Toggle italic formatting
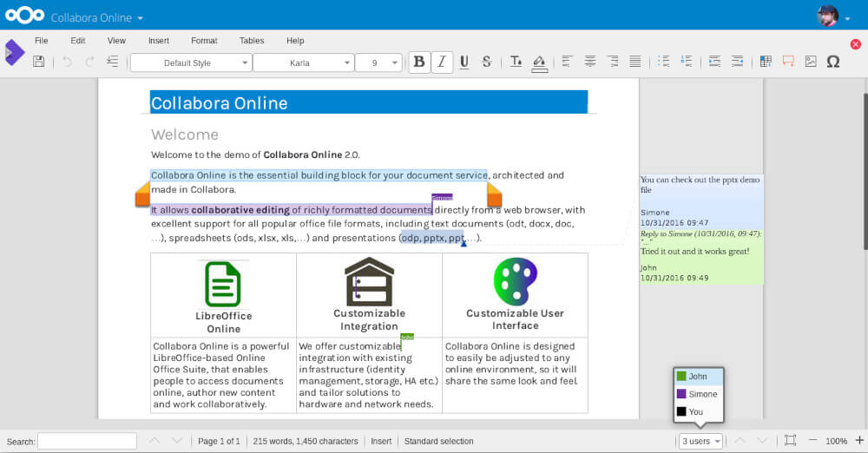868x453 pixels. pyautogui.click(x=442, y=62)
